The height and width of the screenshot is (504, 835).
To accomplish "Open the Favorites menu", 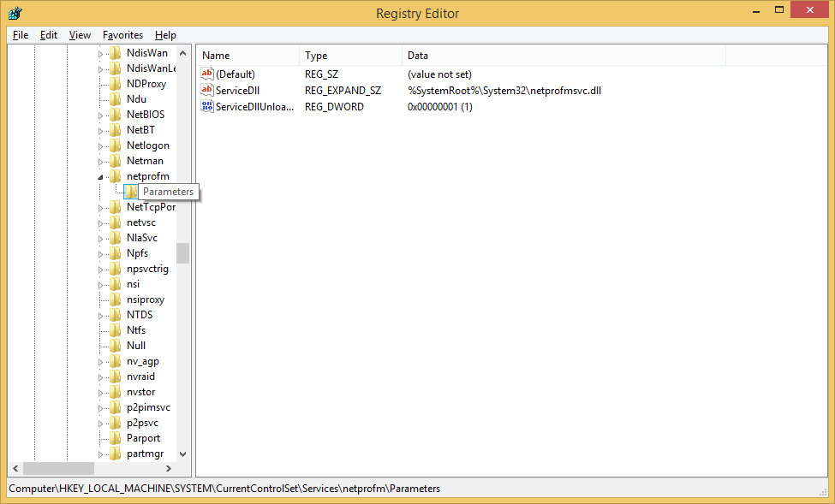I will click(x=122, y=35).
